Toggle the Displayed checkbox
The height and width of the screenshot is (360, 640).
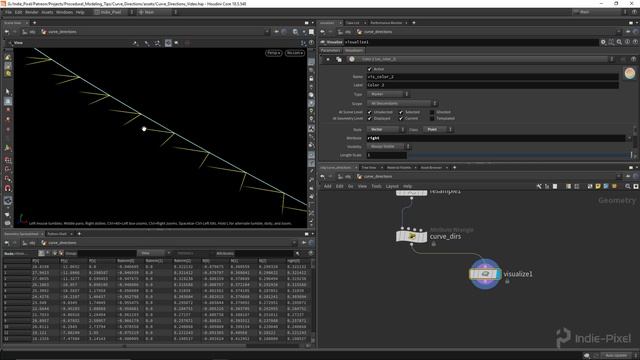coord(370,118)
